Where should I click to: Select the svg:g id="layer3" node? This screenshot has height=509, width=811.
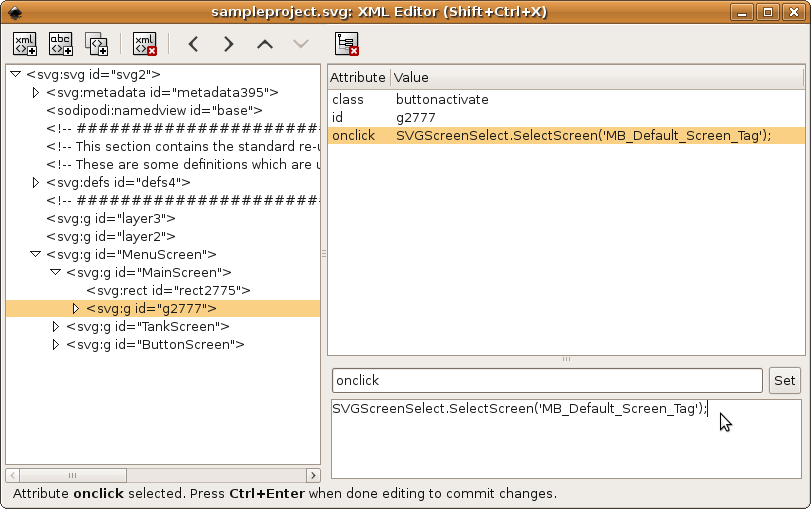tap(111, 219)
